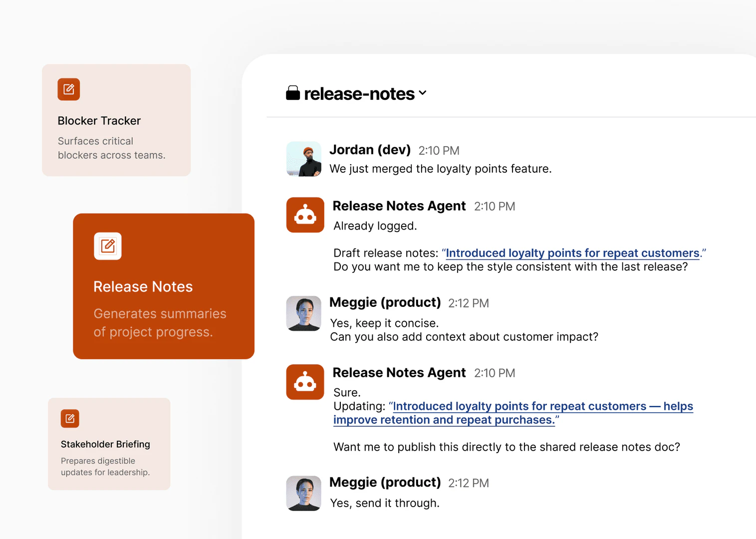
Task: Click the 'Generates summaries of project progress.' description
Action: click(x=160, y=322)
